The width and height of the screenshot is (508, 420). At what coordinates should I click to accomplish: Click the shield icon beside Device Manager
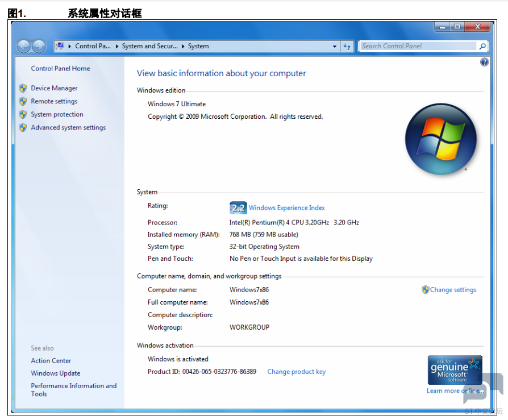pos(23,88)
